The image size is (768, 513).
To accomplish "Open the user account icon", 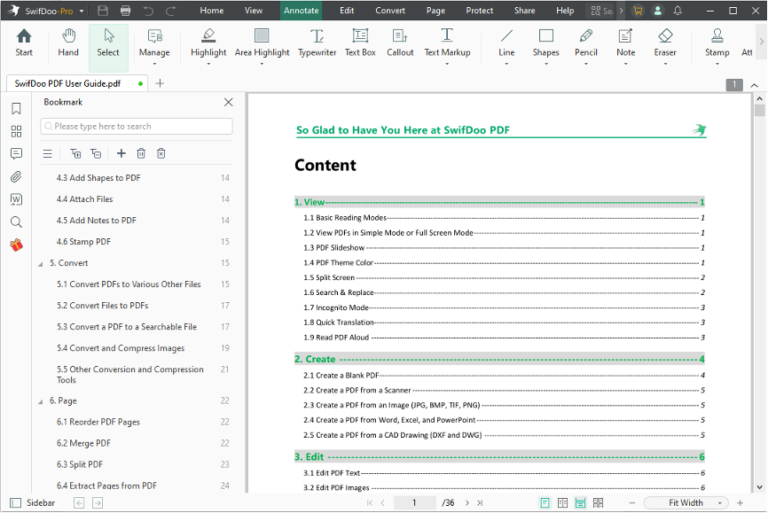I will click(x=658, y=10).
